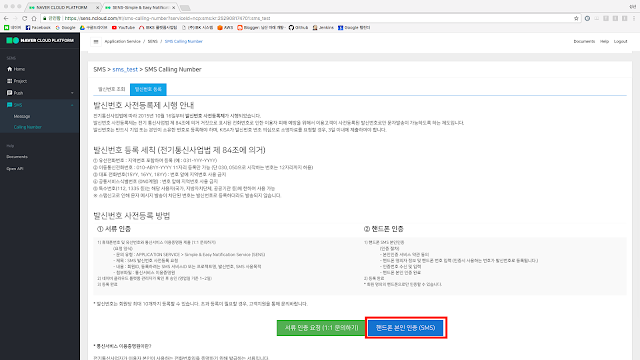640x360 pixels.
Task: Go to Home in the sidebar
Action: click(16, 69)
